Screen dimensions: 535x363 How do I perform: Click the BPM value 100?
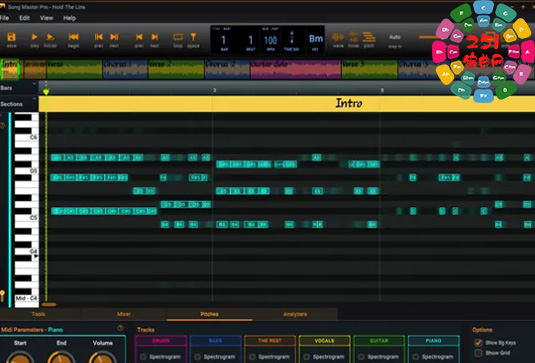click(x=271, y=41)
